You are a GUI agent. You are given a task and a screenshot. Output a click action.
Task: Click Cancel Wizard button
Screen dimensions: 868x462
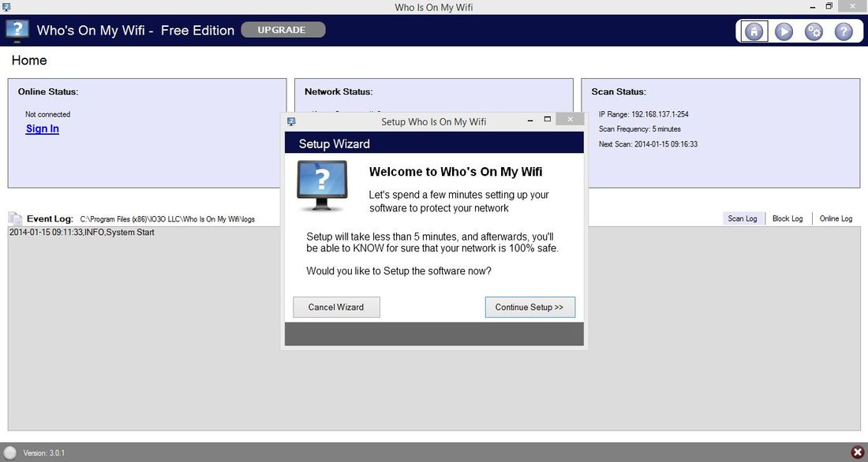[x=336, y=307]
